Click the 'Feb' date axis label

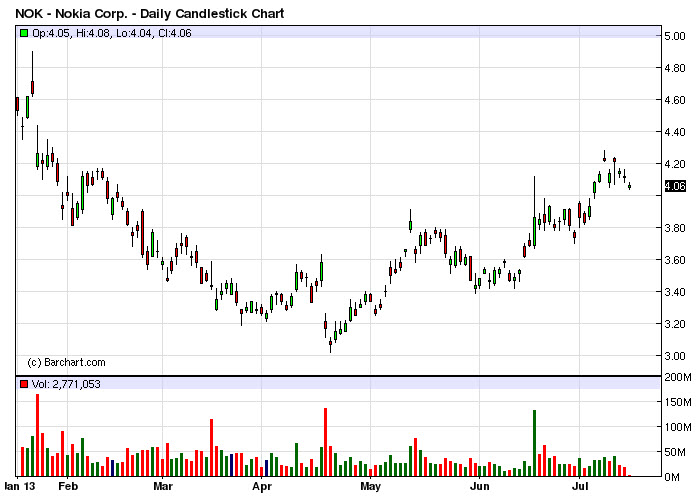68,486
